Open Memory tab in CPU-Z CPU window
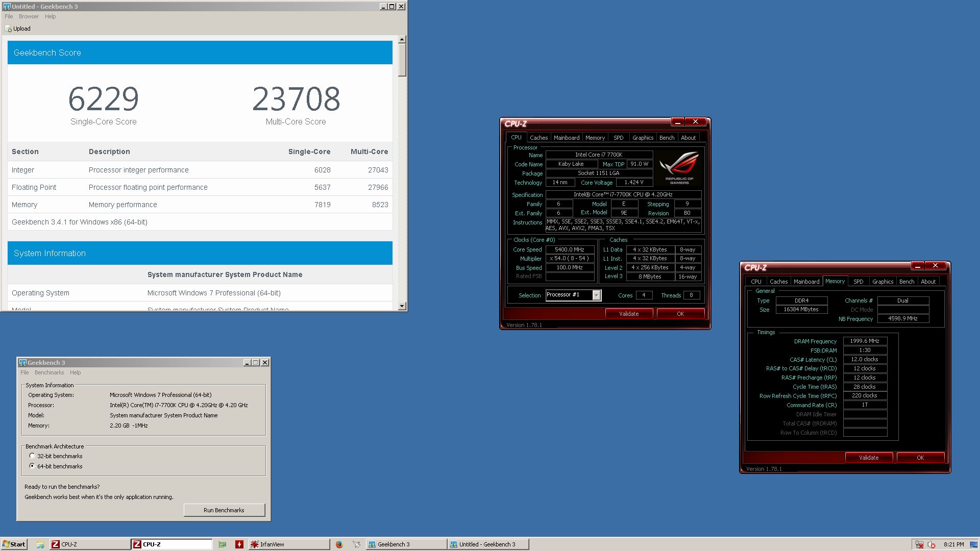This screenshot has height=551, width=980. coord(595,138)
